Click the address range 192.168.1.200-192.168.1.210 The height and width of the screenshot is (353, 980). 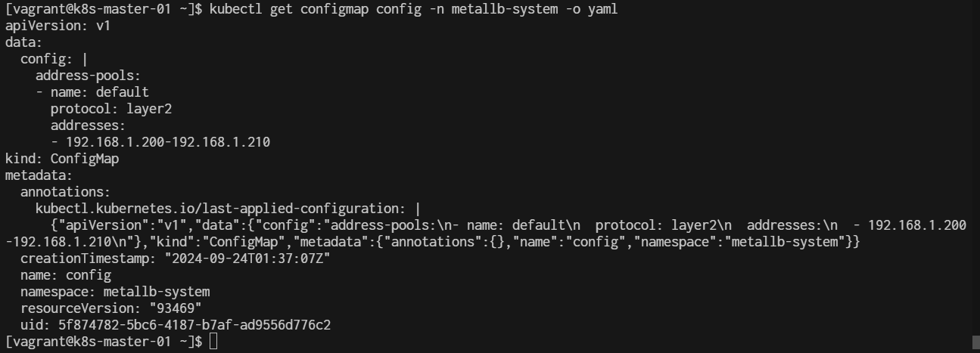(x=168, y=142)
